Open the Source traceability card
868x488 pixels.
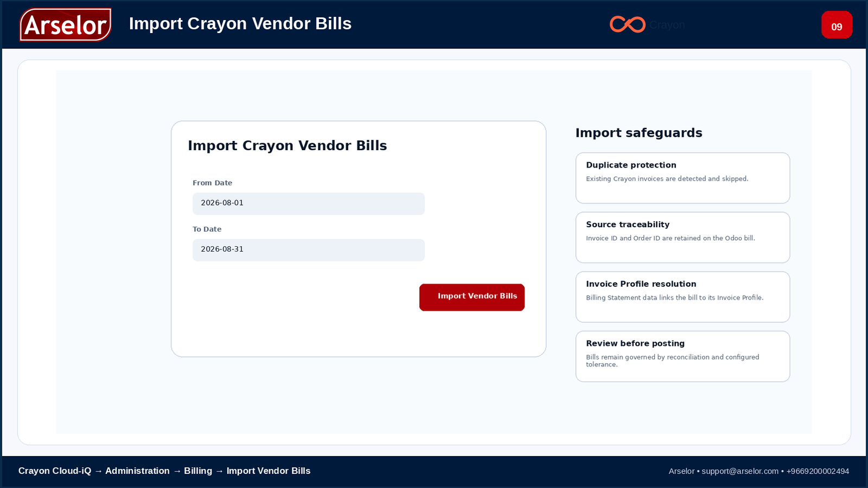coord(682,237)
